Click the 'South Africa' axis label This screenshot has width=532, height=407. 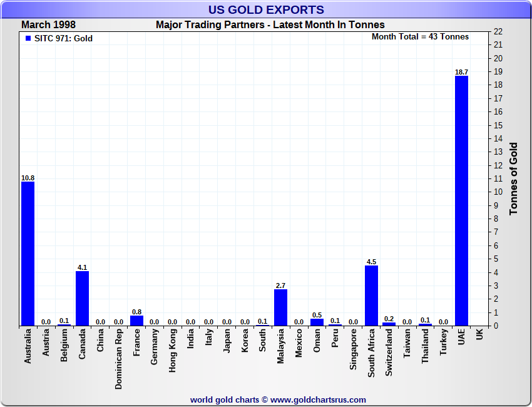[x=371, y=353]
